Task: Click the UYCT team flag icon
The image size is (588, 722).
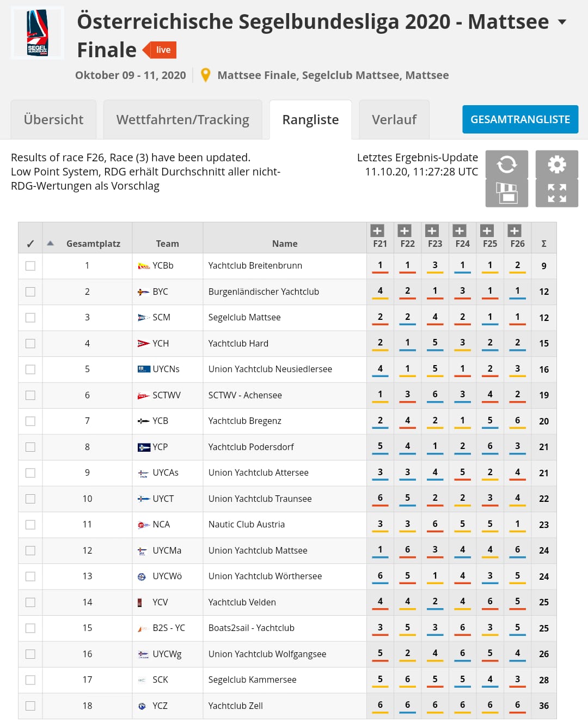Action: (x=144, y=499)
